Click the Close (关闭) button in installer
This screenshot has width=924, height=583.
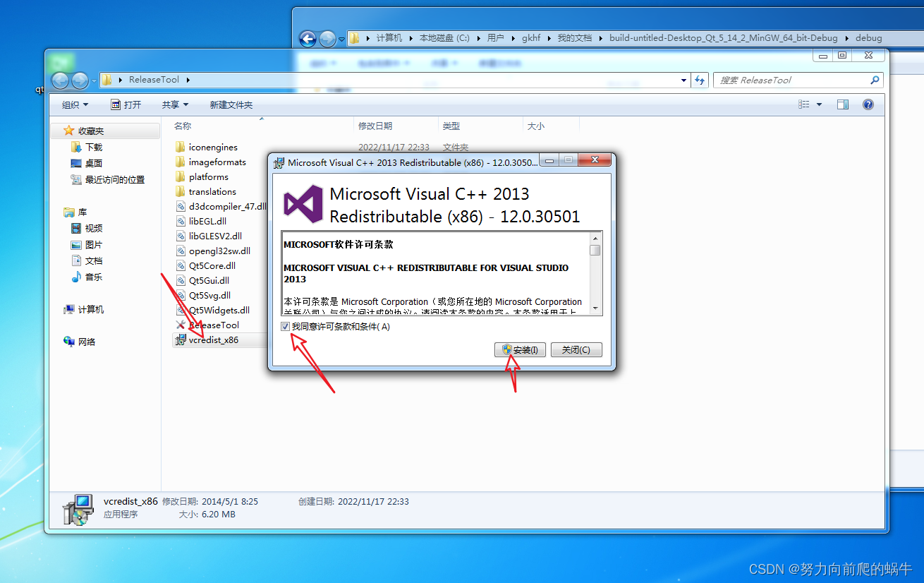pos(576,349)
